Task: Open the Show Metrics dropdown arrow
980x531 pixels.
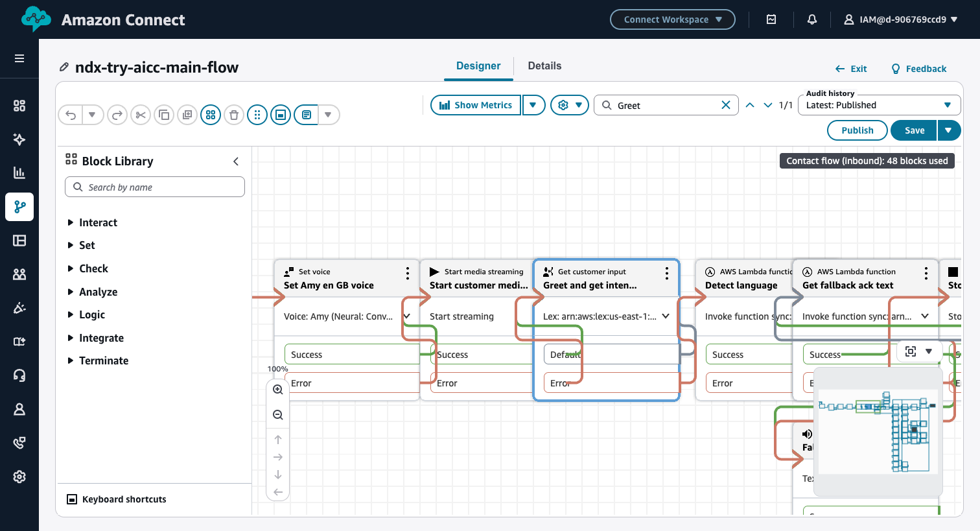Action: click(533, 105)
